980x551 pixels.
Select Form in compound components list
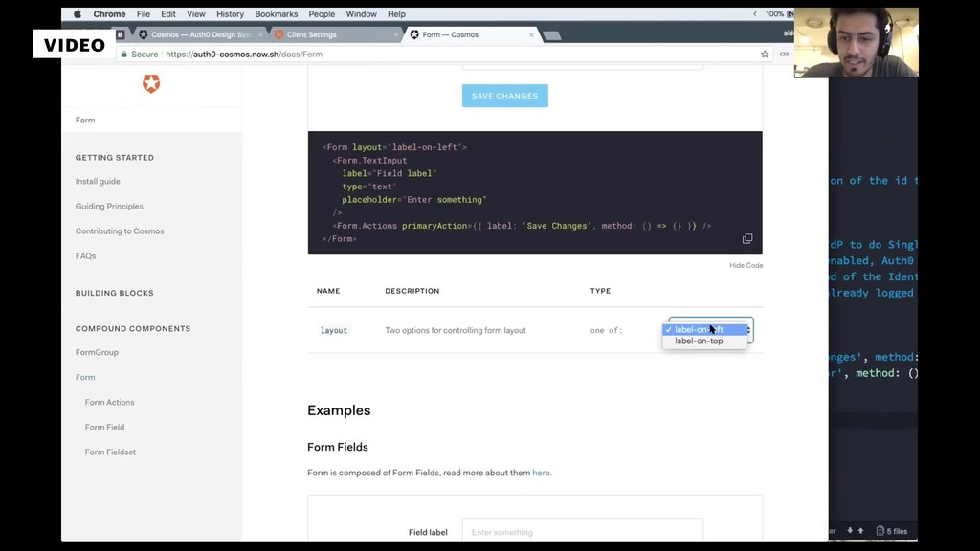(85, 377)
